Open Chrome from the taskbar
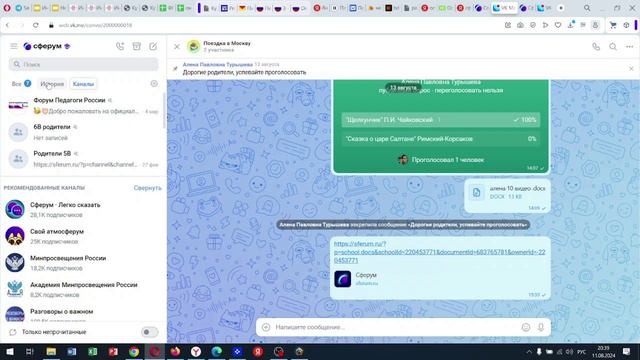This screenshot has height=360, width=640. [x=134, y=351]
